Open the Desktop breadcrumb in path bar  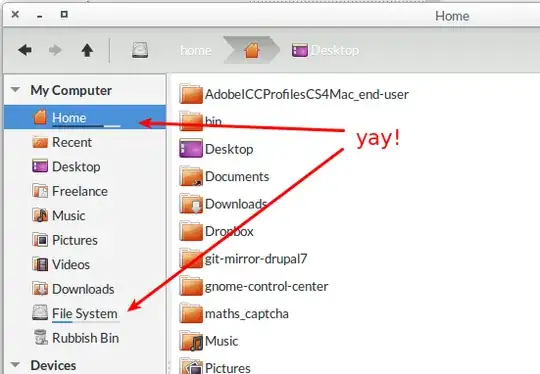[x=325, y=51]
